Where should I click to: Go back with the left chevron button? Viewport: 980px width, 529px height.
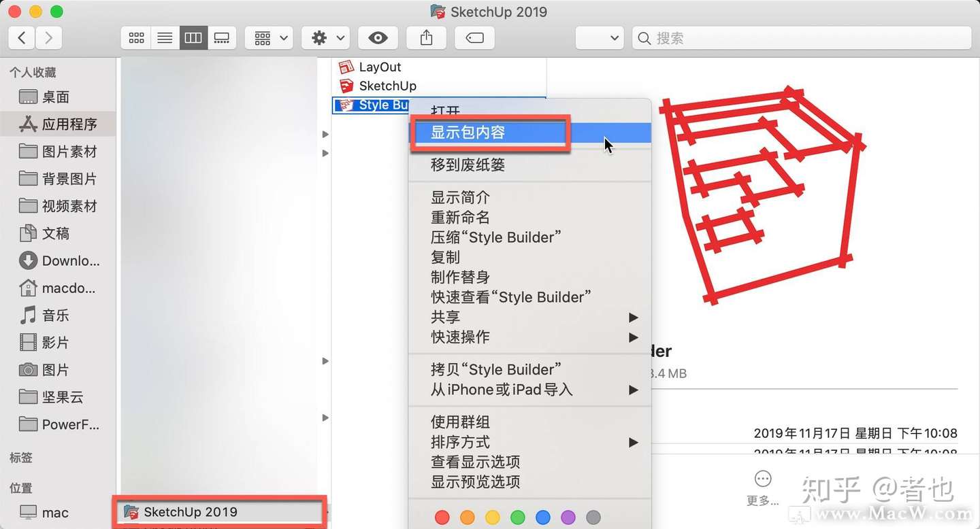point(22,38)
